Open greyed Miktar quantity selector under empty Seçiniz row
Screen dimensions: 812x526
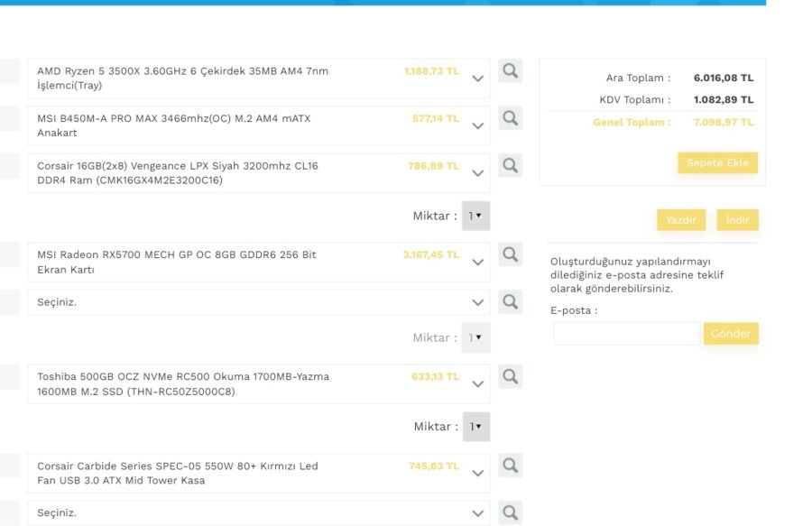(475, 337)
